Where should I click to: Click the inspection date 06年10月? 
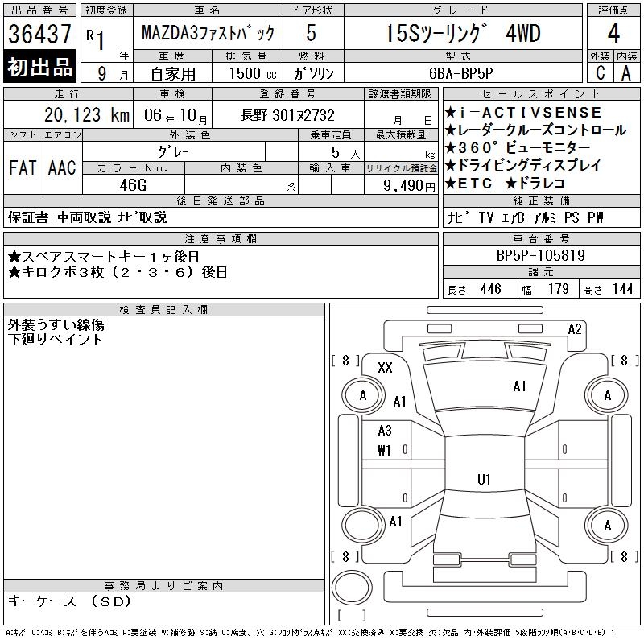(x=175, y=115)
